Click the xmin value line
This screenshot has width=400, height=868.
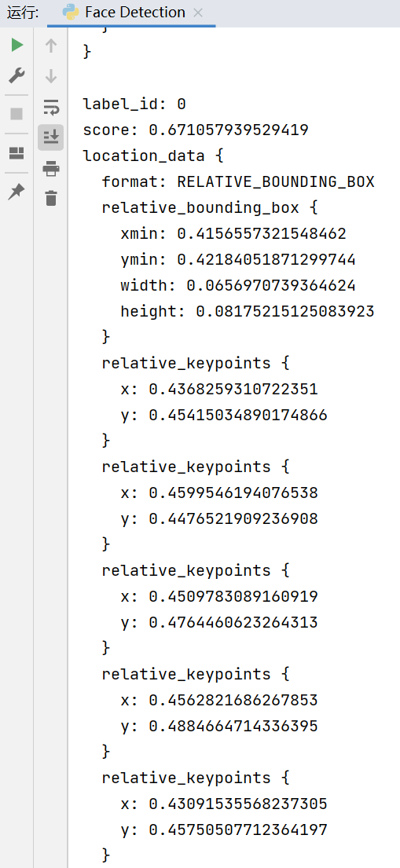[x=233, y=233]
